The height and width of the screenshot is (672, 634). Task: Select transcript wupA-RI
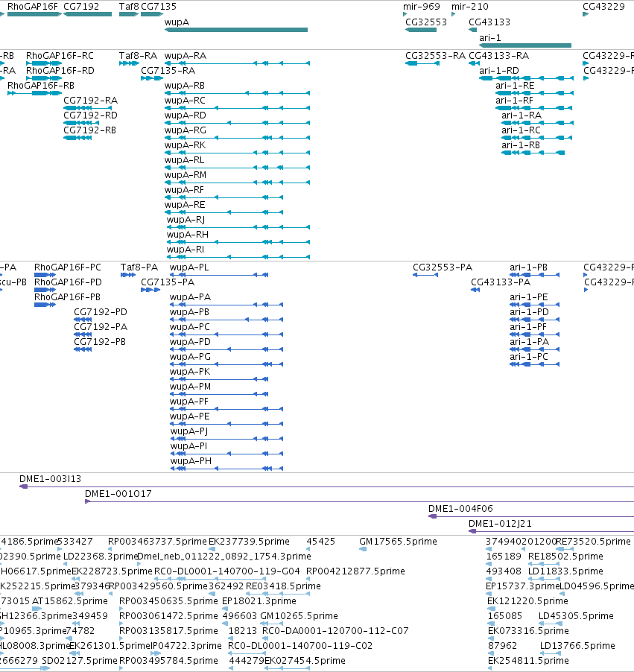point(186,250)
